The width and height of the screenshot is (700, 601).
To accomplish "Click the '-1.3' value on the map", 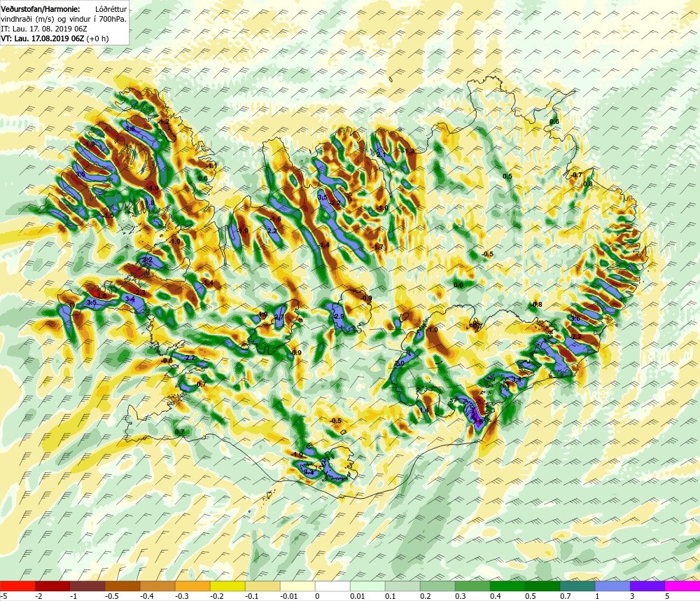I will click(409, 151).
